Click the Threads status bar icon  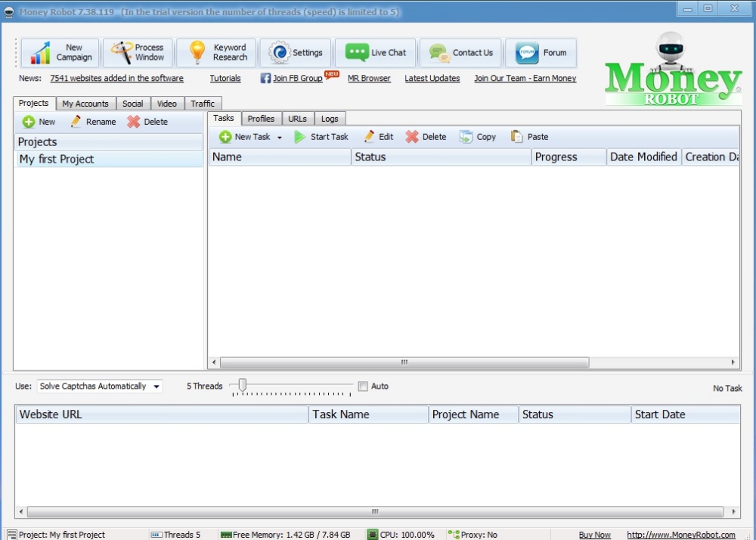point(156,535)
